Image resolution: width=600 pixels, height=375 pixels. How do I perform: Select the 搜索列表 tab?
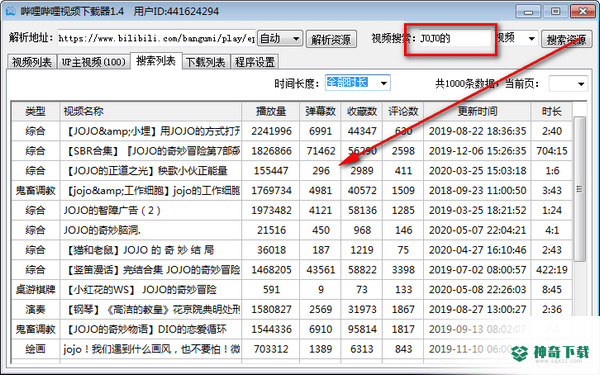point(155,61)
